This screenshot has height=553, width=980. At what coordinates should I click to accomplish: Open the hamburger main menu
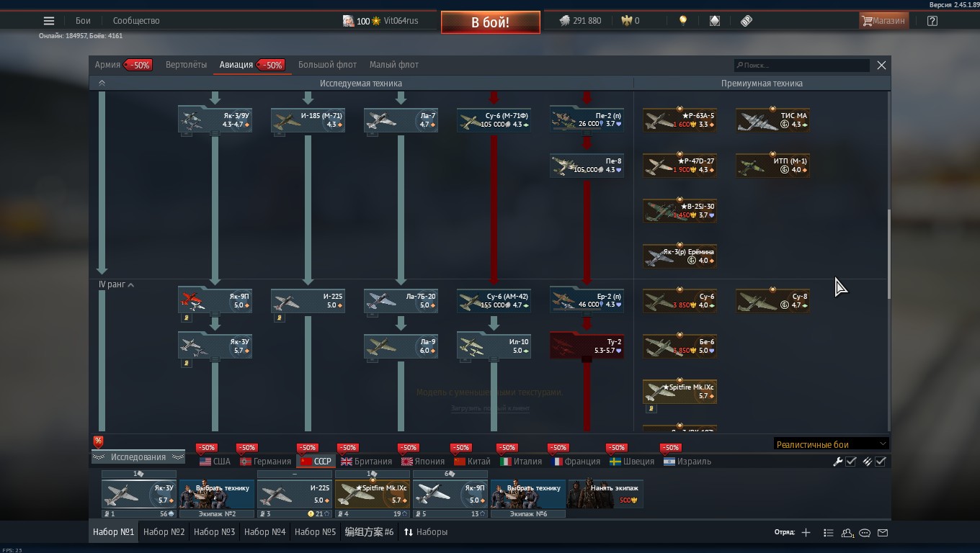tap(49, 21)
